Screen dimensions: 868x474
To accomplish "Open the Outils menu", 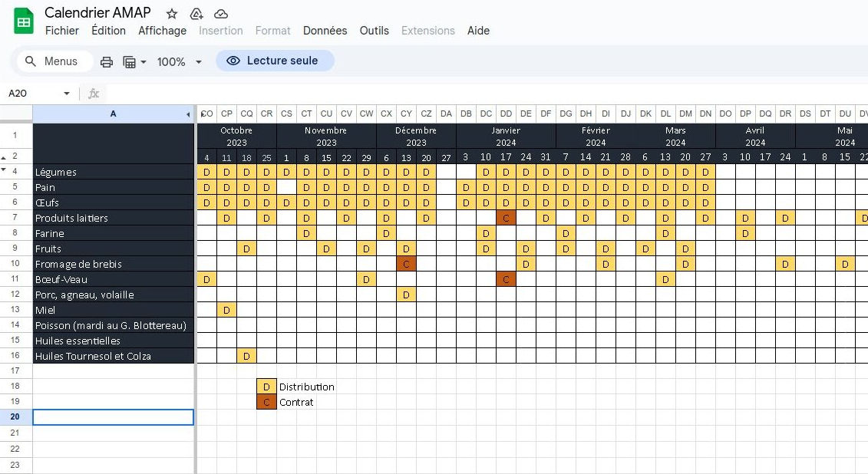I will pyautogui.click(x=374, y=31).
